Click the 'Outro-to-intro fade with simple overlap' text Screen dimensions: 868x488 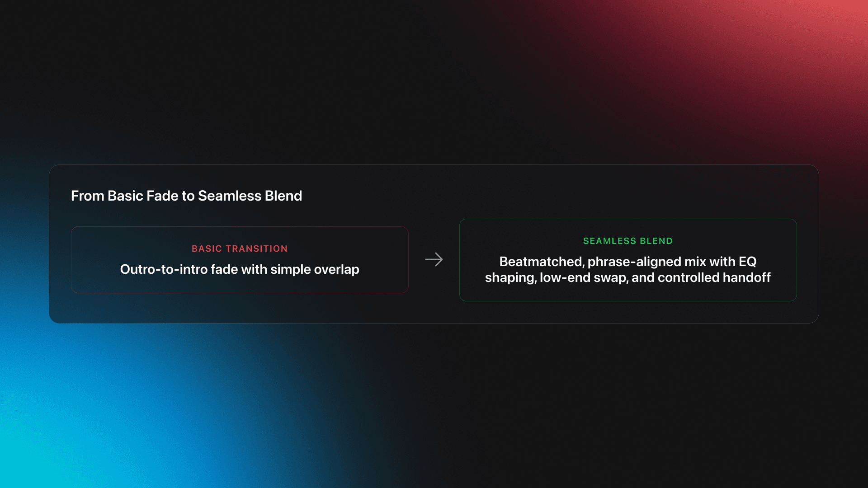pyautogui.click(x=240, y=269)
